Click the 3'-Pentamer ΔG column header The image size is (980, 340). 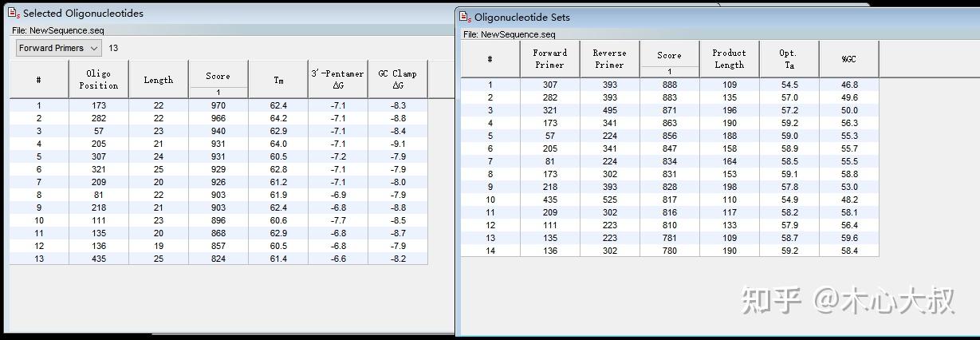(338, 80)
